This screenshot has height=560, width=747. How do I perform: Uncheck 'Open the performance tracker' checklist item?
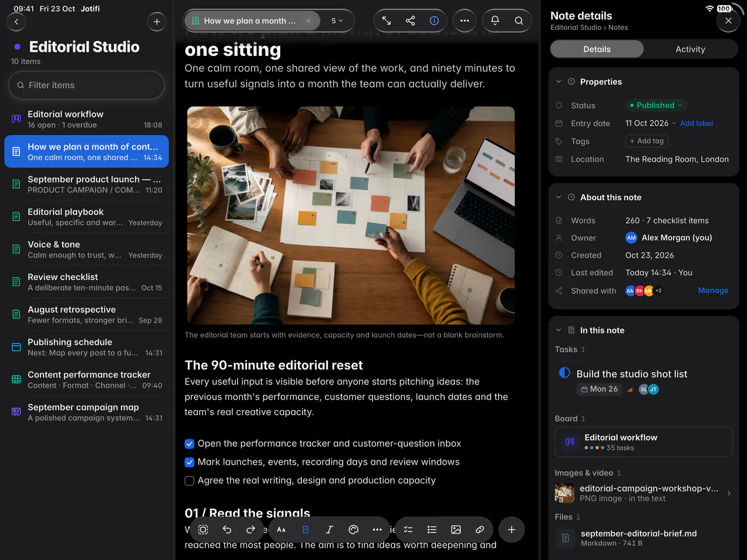190,444
